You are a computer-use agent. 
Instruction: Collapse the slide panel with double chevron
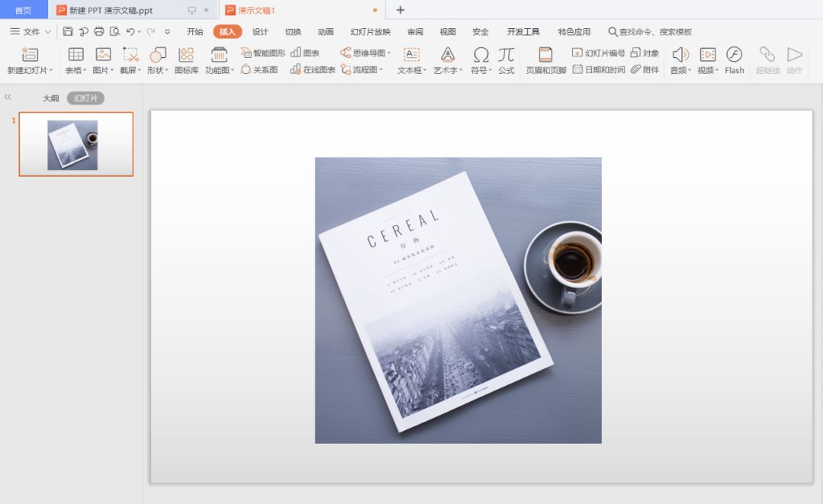(8, 97)
